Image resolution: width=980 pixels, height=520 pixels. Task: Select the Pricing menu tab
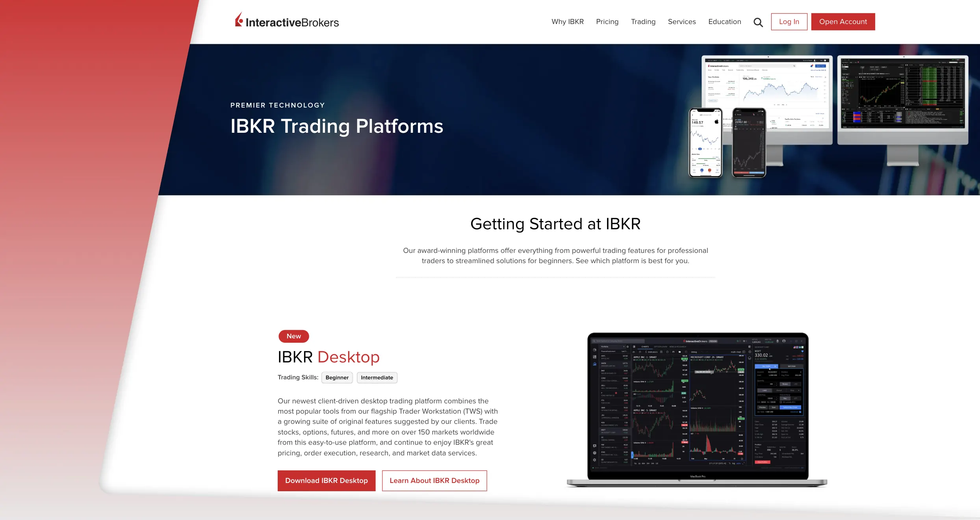click(x=607, y=21)
